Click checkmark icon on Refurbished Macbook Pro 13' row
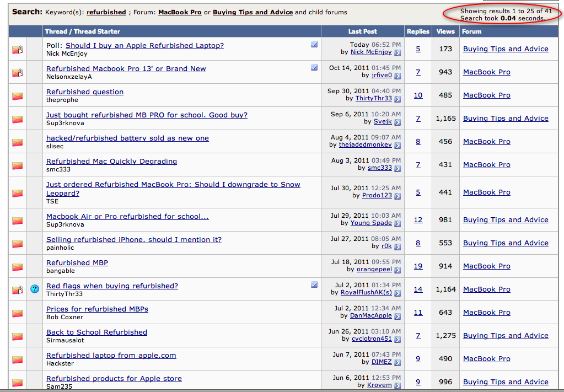This screenshot has height=392, width=564. coord(314,67)
